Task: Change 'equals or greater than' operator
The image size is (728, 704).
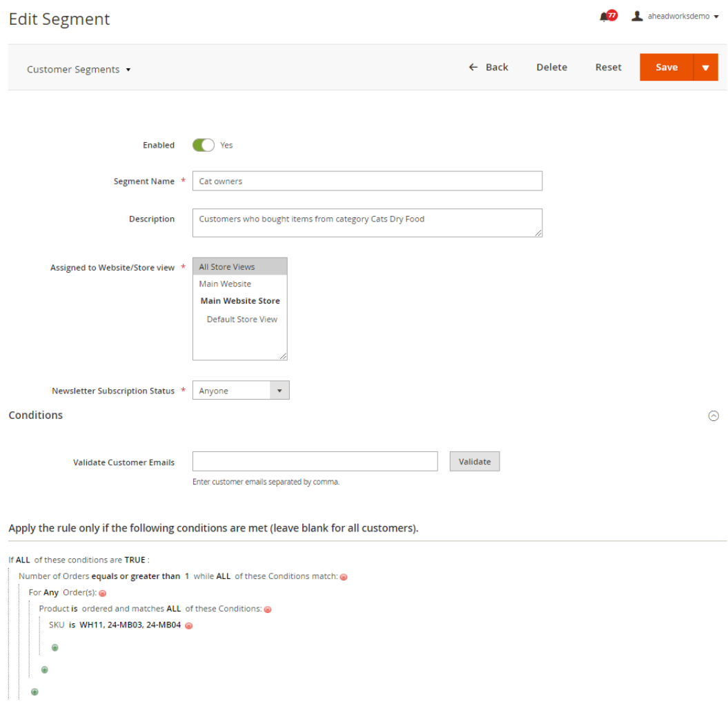Action: [135, 576]
